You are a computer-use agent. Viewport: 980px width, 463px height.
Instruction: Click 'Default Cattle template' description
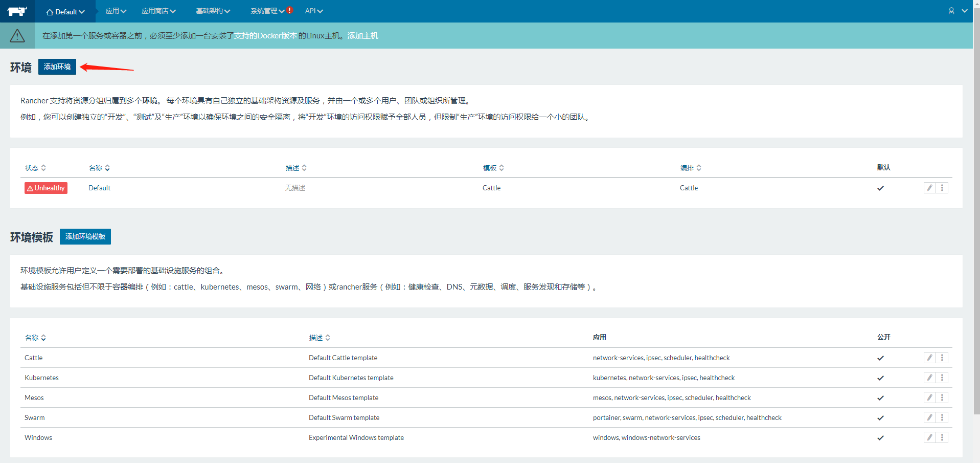coord(343,358)
